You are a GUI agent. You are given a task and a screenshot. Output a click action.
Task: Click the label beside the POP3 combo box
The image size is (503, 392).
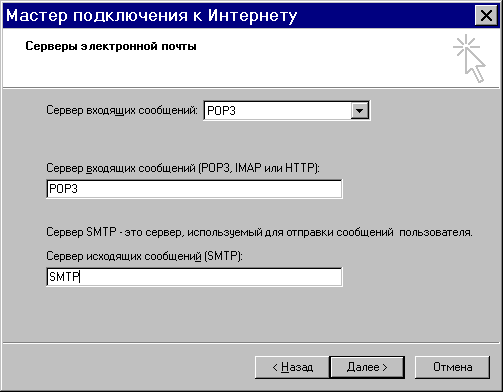(122, 110)
